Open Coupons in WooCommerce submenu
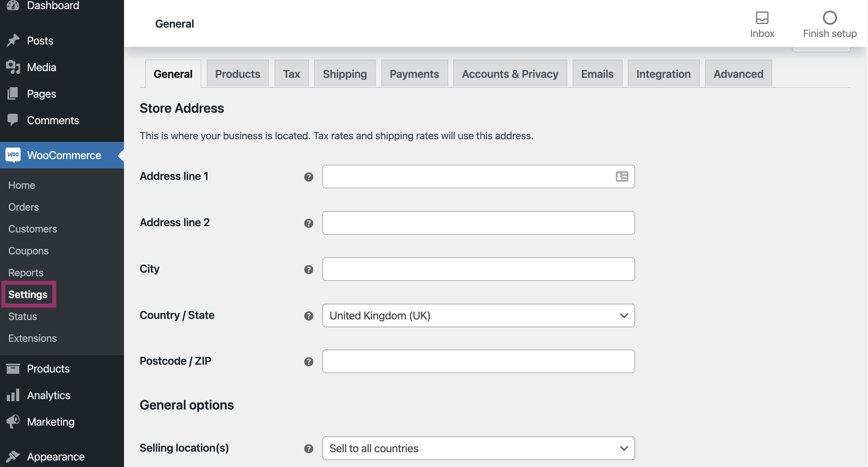 (x=28, y=250)
